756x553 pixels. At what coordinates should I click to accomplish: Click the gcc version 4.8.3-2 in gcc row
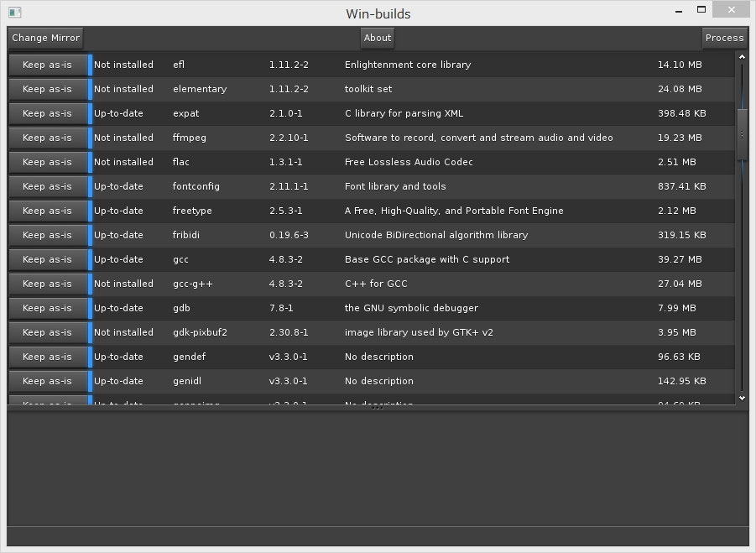pyautogui.click(x=285, y=259)
